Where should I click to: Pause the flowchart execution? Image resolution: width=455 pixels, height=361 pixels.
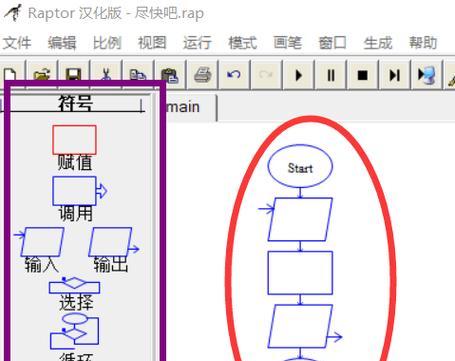331,75
